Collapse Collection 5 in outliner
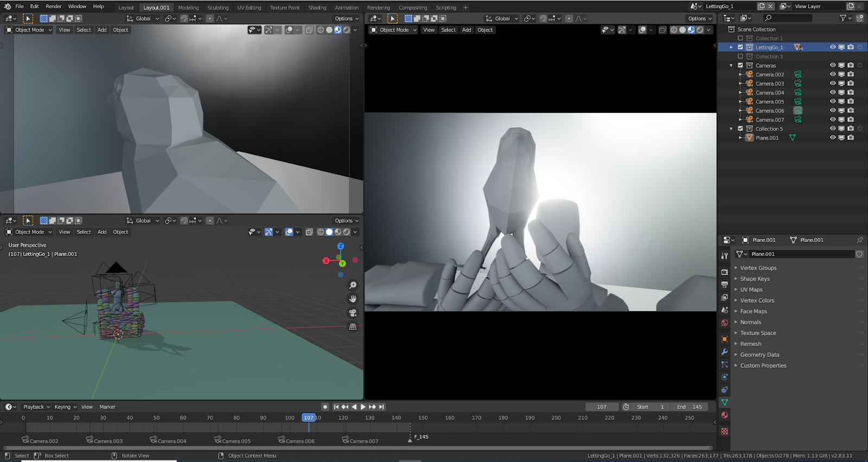This screenshot has height=462, width=868. click(x=731, y=129)
